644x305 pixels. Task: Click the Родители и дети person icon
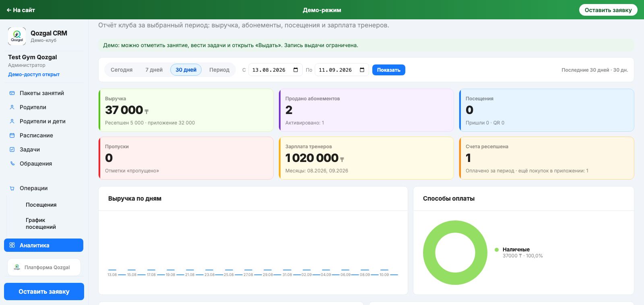coord(12,121)
